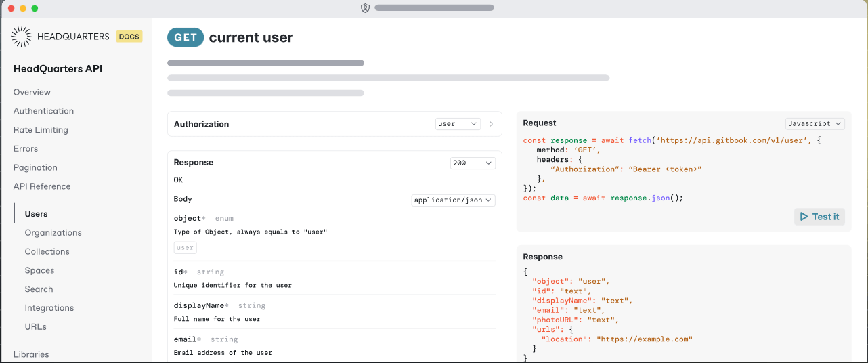Click the OK status text

tap(178, 180)
